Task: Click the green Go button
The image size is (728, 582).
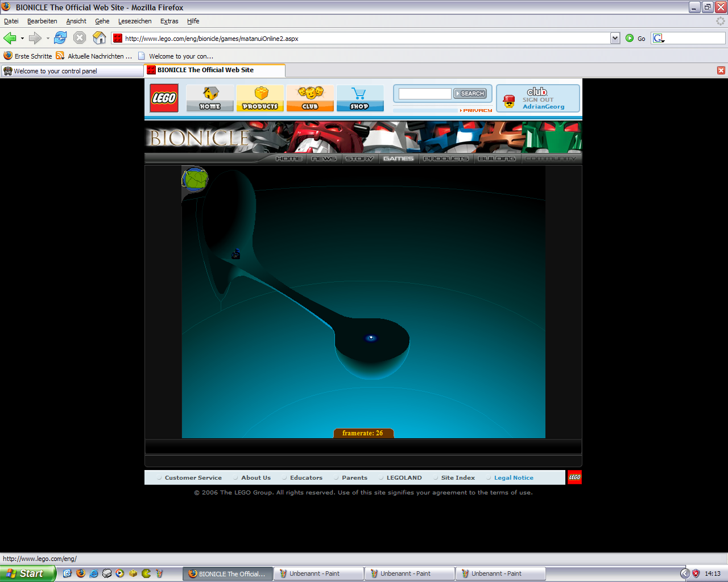Action: point(635,38)
